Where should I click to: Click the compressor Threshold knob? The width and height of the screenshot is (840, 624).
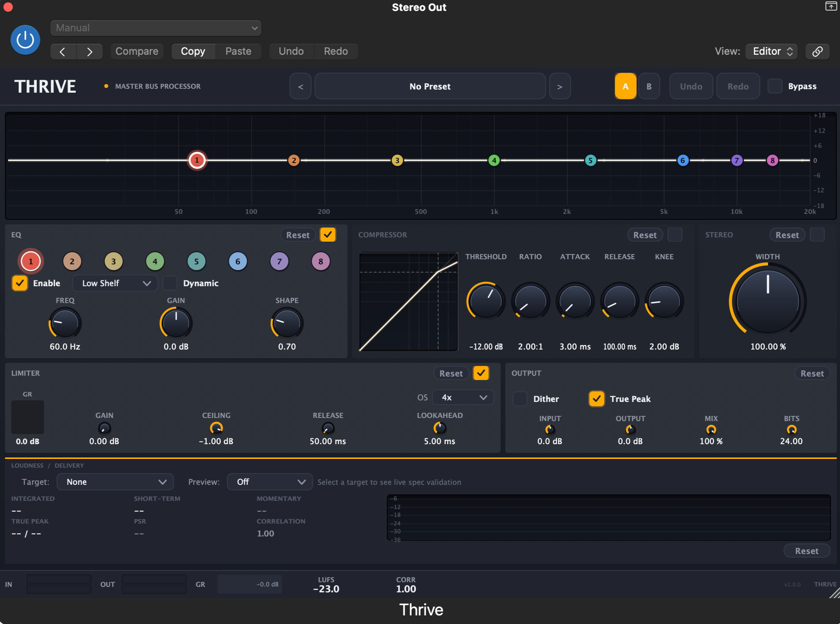(x=486, y=301)
